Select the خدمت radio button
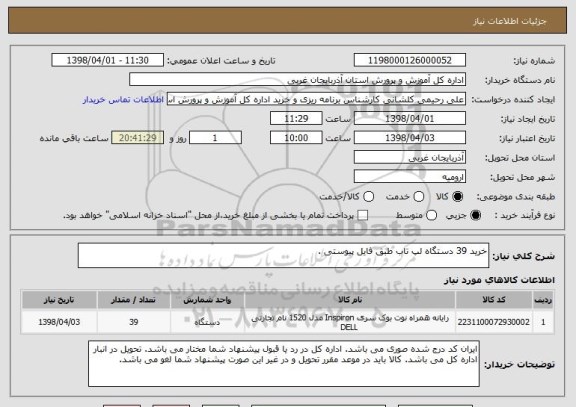 419,197
